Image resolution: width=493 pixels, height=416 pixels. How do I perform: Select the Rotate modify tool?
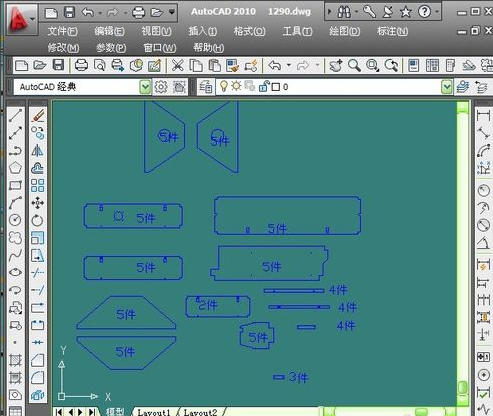pyautogui.click(x=38, y=220)
